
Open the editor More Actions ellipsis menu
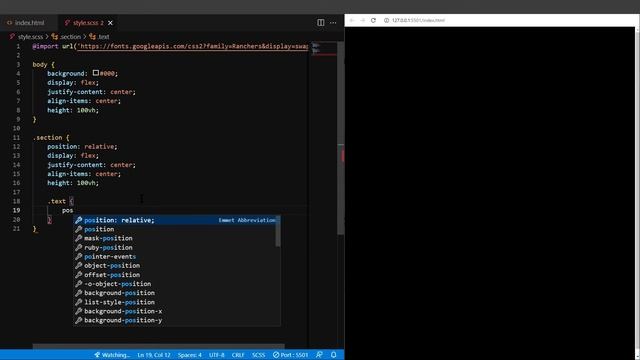(x=333, y=23)
